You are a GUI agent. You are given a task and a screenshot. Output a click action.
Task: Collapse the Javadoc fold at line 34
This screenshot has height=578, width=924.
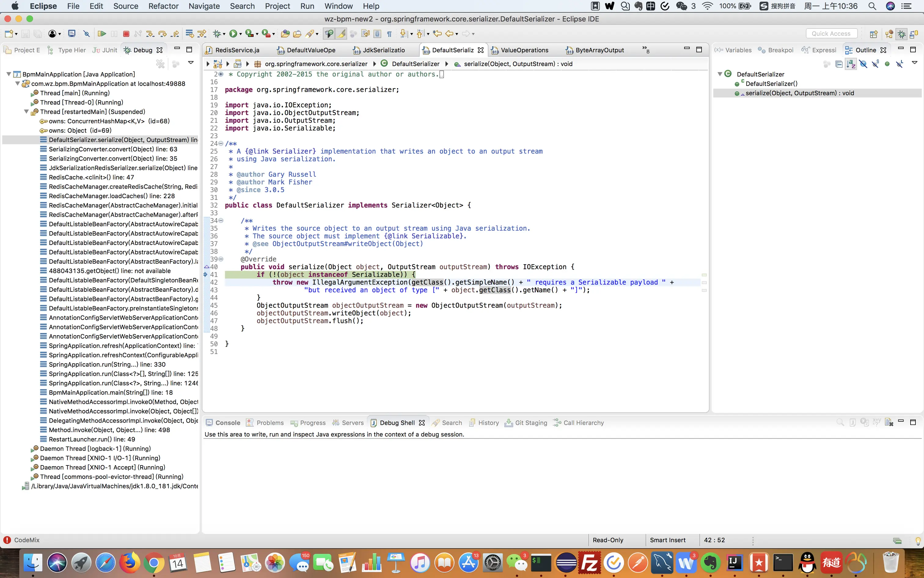pyautogui.click(x=221, y=220)
